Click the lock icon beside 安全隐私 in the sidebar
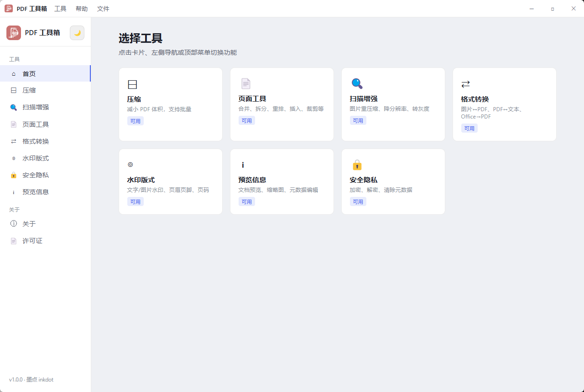Image resolution: width=584 pixels, height=392 pixels. [14, 175]
